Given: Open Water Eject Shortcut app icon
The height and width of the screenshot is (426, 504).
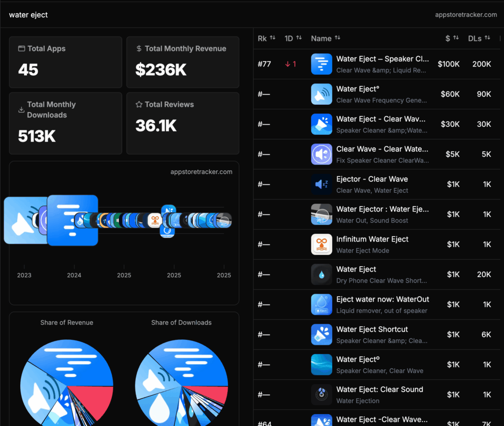Looking at the screenshot, I should tap(321, 334).
